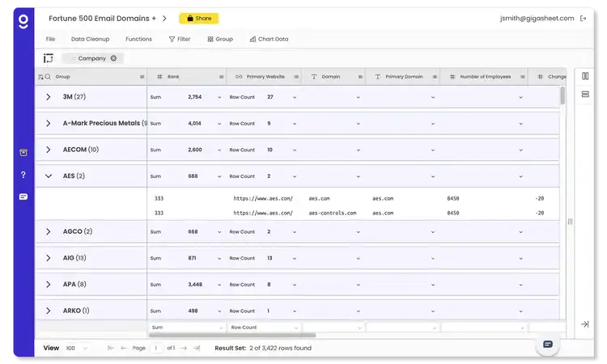Open the floating chat bubble button

pos(547,345)
